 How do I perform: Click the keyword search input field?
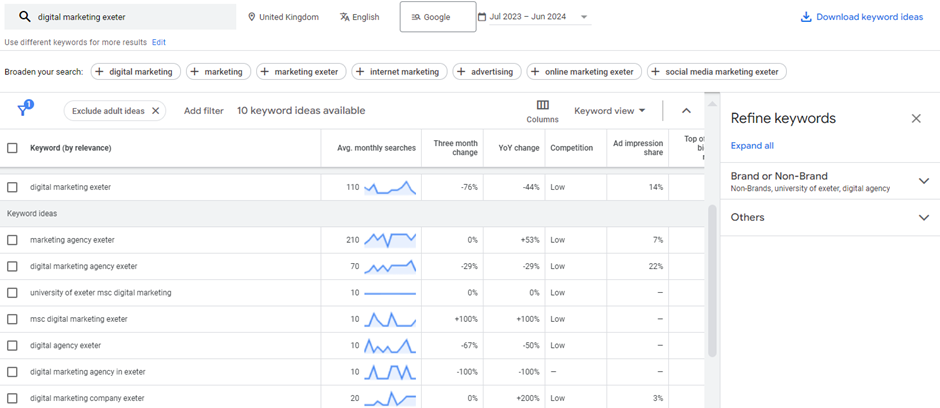tap(120, 17)
